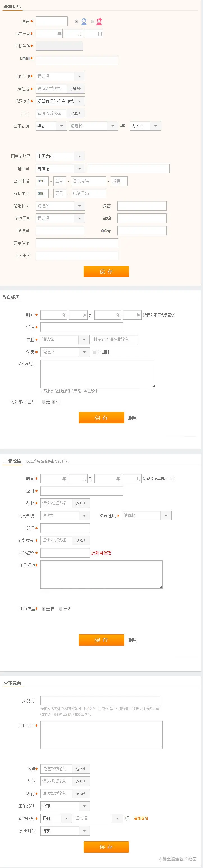203x868 pixels.
Task: Click the 选择+ button next to 居住地
Action: (76, 88)
